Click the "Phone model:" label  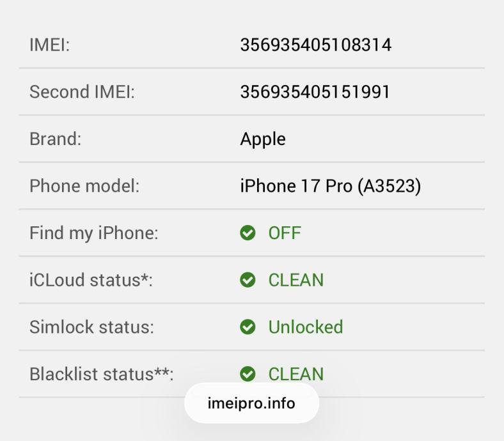pyautogui.click(x=84, y=186)
